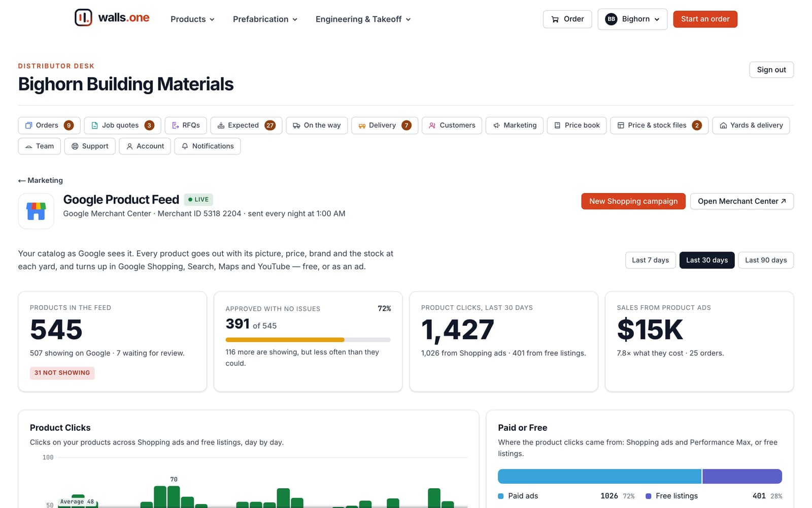Click New Shopping campaign button
Viewport: 812px width, 508px height.
pos(633,201)
